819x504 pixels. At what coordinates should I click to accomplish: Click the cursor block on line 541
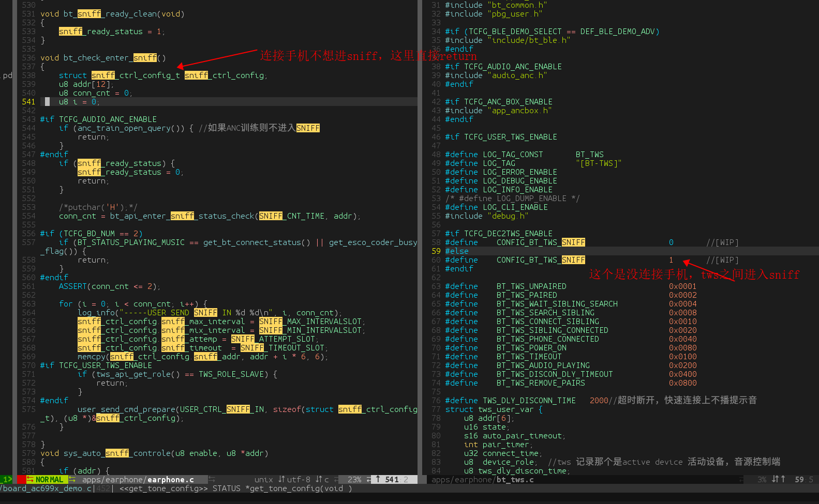click(47, 102)
